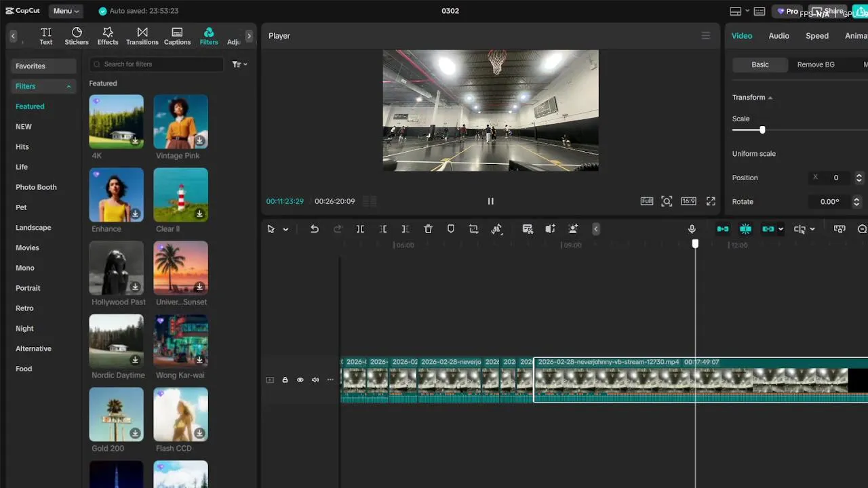The width and height of the screenshot is (868, 488).
Task: Zoom out the timeline
Action: click(x=863, y=229)
